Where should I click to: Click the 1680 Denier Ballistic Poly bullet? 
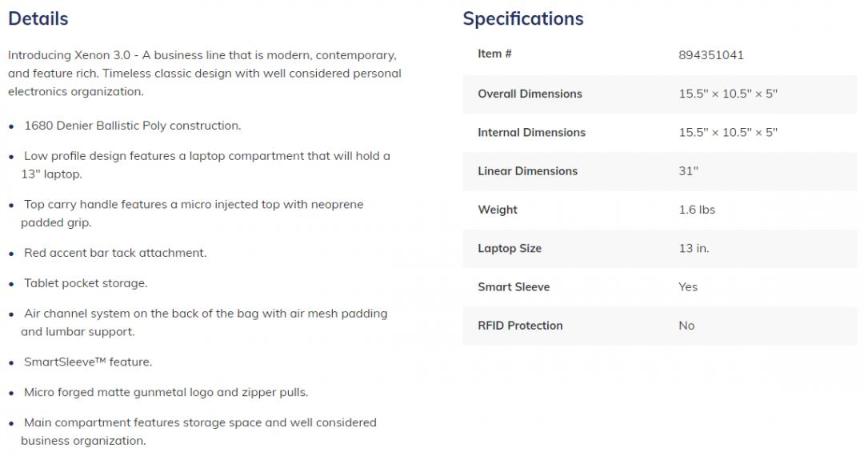131,126
